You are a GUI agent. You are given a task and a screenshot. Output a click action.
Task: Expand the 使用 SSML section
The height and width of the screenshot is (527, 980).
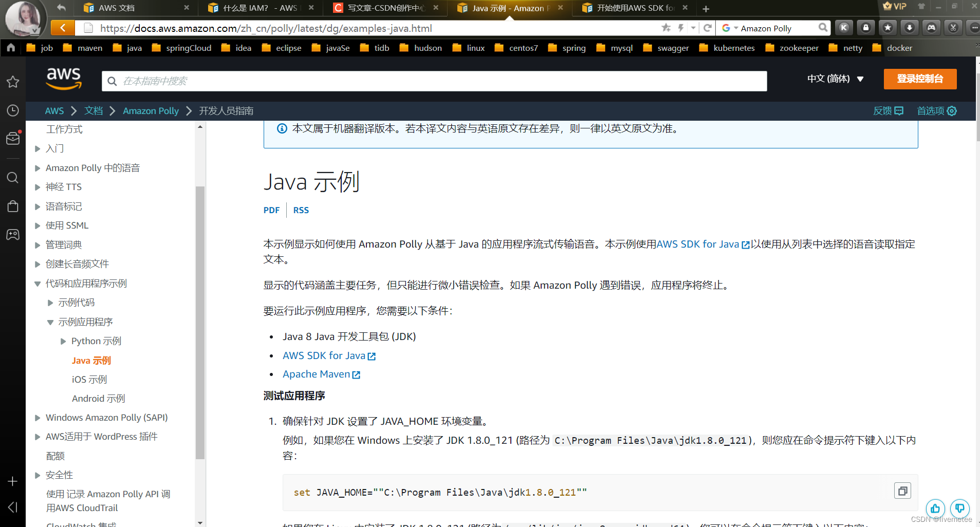(x=38, y=225)
